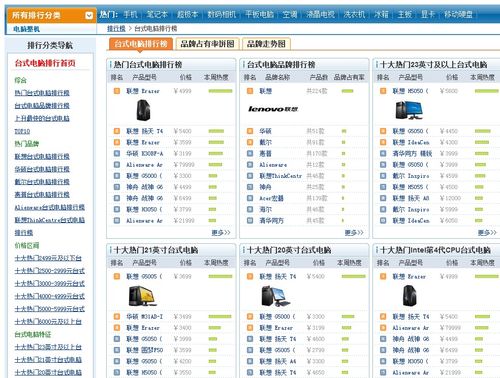Click rank badge beside 惠普 in brand ranking

pyautogui.click(x=250, y=154)
